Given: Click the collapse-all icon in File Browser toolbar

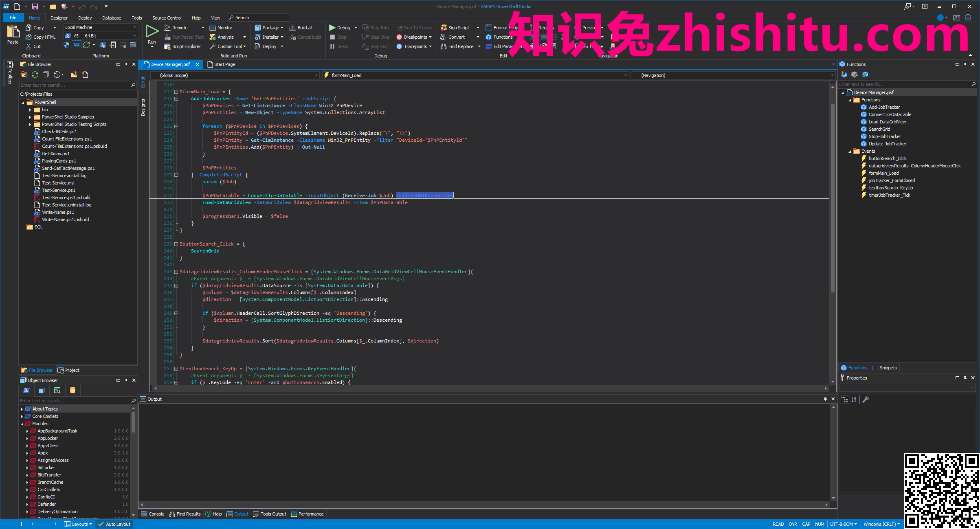Looking at the screenshot, I should pyautogui.click(x=46, y=75).
